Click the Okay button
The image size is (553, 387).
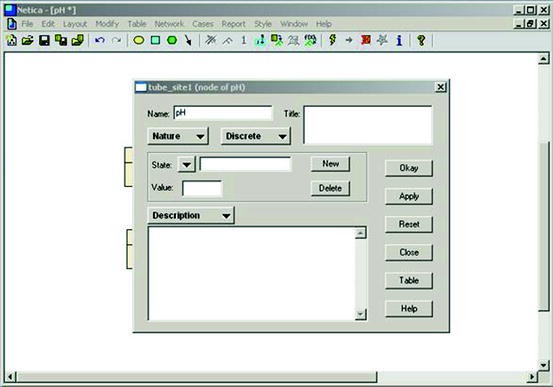point(409,168)
